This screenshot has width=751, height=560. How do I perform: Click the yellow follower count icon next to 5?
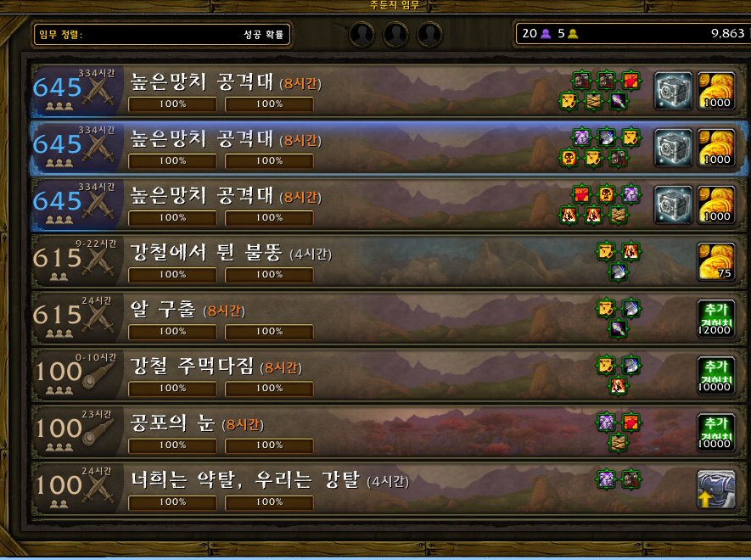click(573, 34)
